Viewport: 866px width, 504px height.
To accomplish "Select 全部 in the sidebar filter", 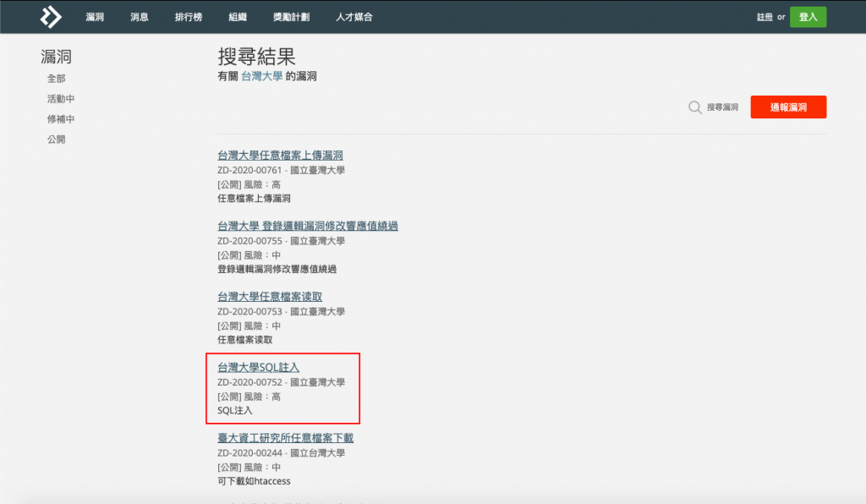I will click(x=57, y=79).
